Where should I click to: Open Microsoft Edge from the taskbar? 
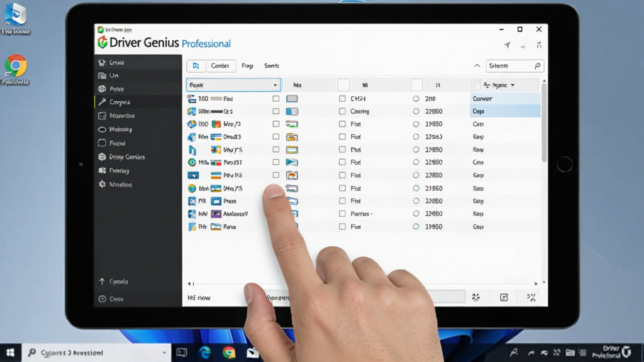click(205, 353)
